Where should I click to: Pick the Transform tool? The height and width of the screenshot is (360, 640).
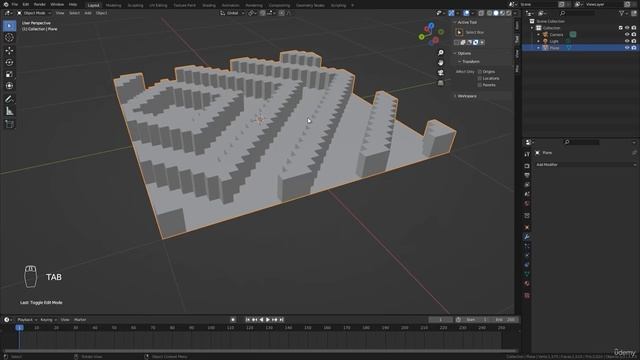9,86
